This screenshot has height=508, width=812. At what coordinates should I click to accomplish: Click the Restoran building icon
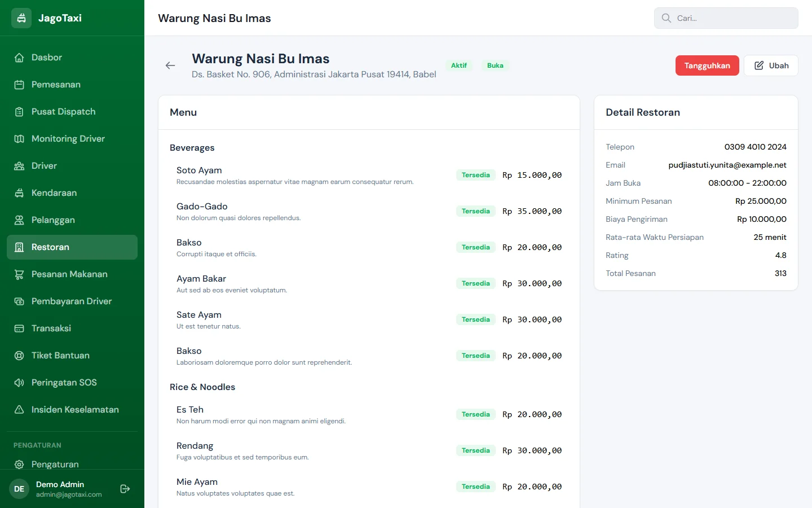19,247
